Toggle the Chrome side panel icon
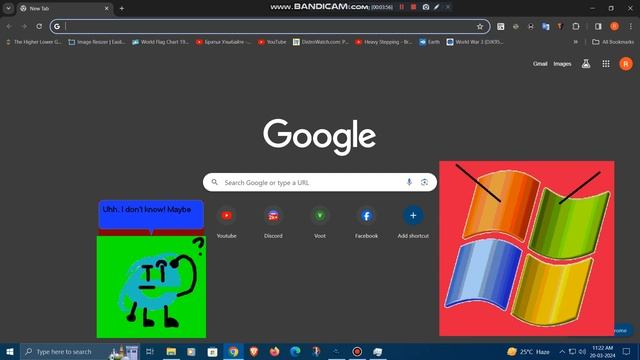Image resolution: width=640 pixels, height=360 pixels. [x=598, y=26]
